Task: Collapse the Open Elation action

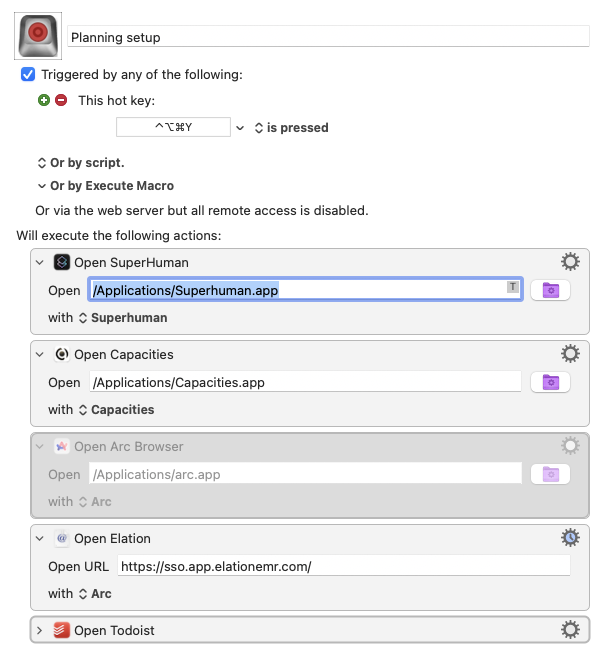Action: click(x=40, y=538)
